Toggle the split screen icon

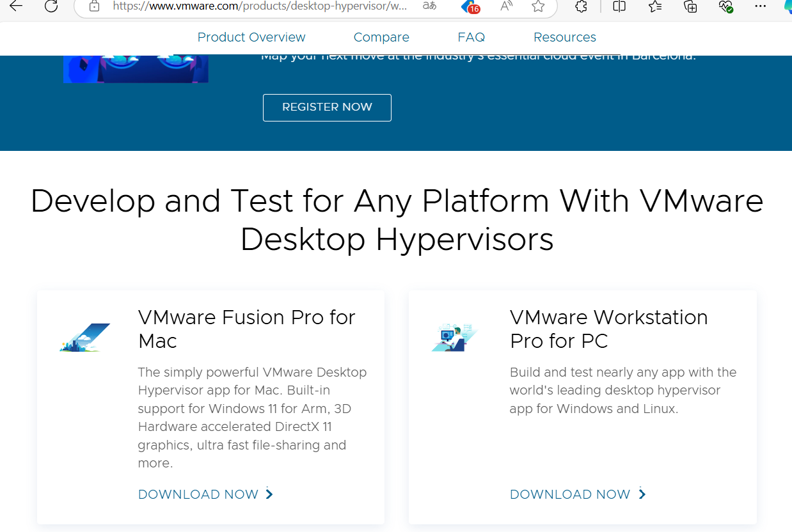coord(619,6)
